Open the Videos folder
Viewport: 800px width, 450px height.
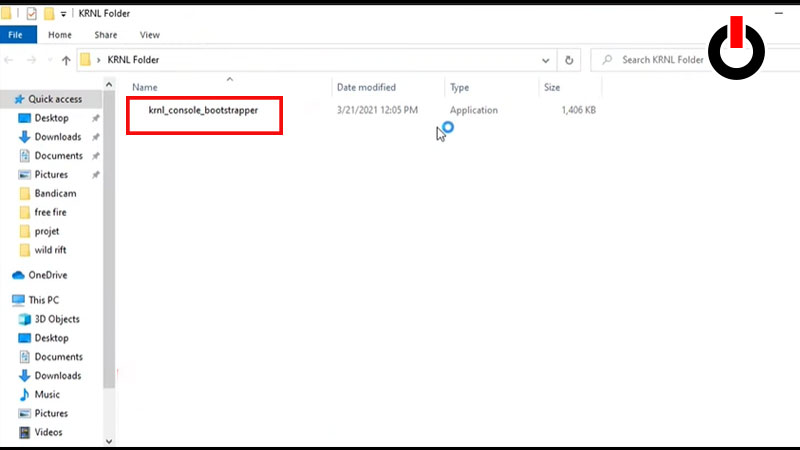point(48,432)
